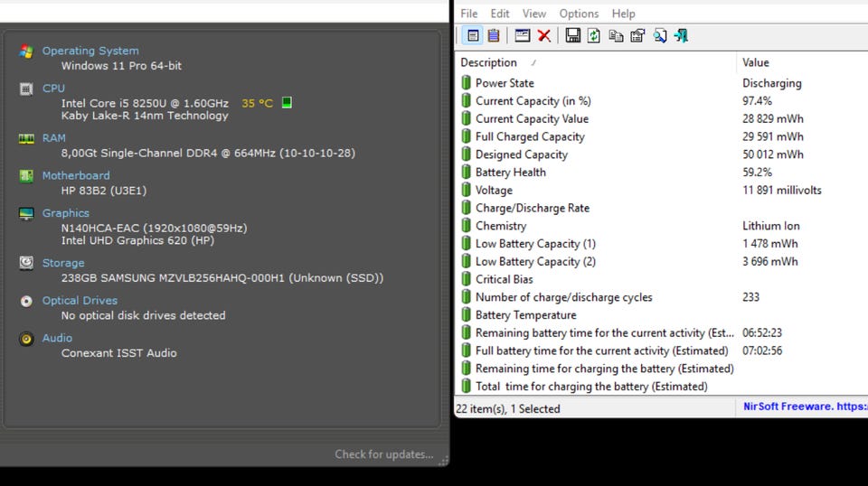Viewport: 868px width, 486px height.
Task: Click the Speccy window resize grip corner
Action: [443, 461]
